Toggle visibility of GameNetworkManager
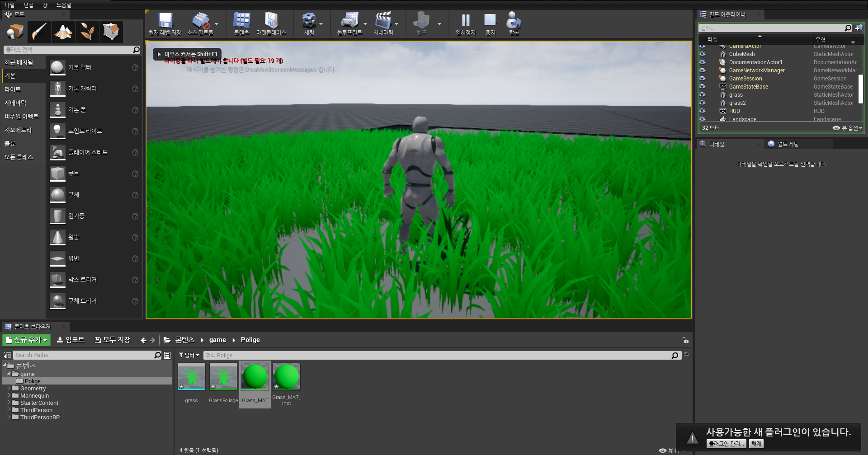This screenshot has height=455, width=868. [702, 70]
